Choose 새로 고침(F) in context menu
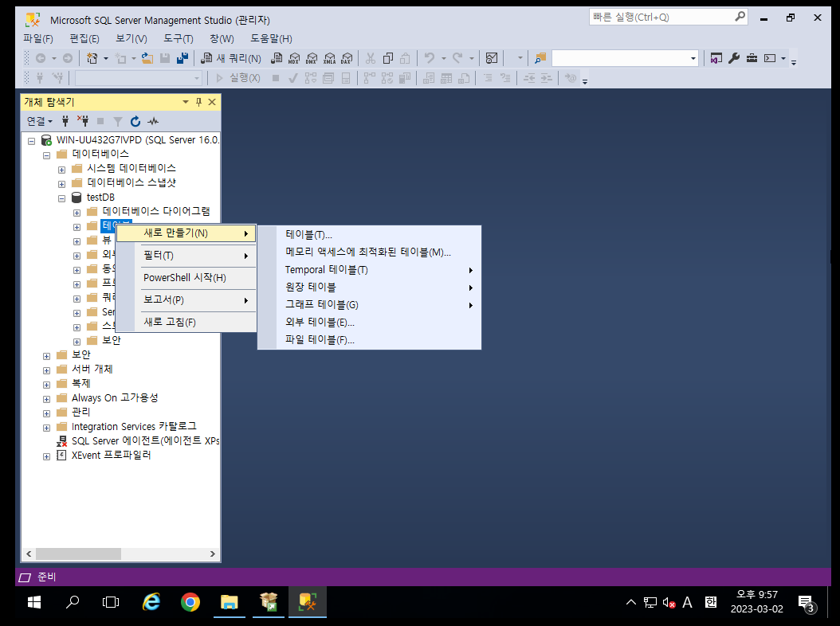Image resolution: width=840 pixels, height=626 pixels. click(x=186, y=322)
